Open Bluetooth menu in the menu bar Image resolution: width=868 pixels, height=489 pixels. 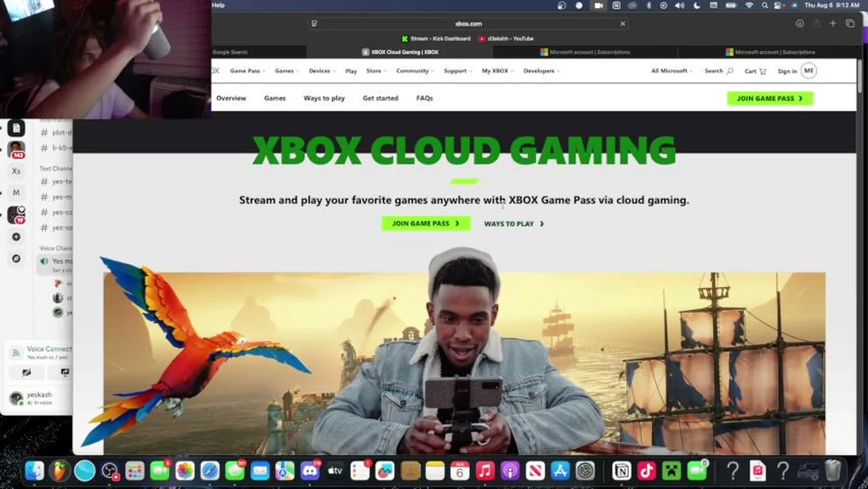click(x=649, y=5)
